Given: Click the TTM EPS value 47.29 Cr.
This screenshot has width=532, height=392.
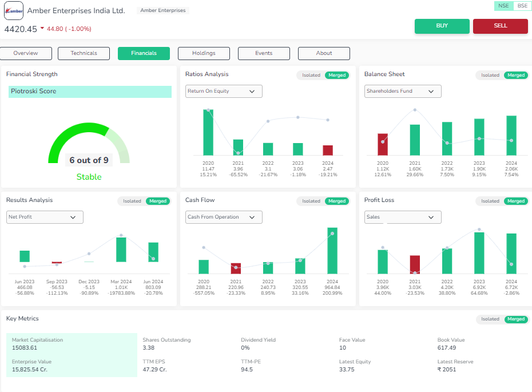Looking at the screenshot, I should (154, 370).
